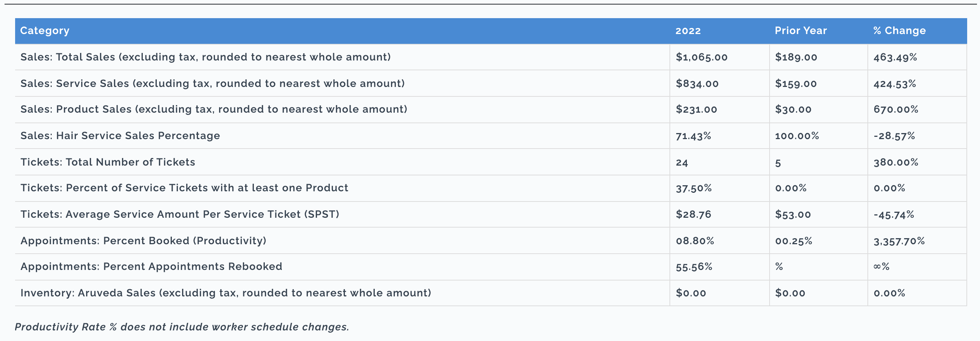Click Total Number of Tickets row

click(491, 162)
